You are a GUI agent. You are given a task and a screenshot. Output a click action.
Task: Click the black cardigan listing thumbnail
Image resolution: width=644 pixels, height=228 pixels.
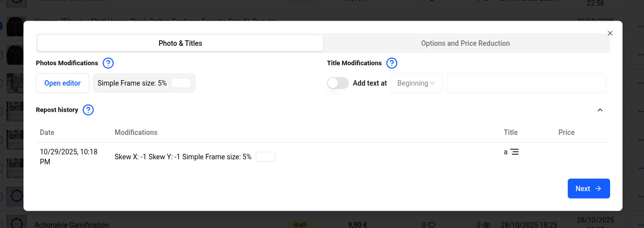pyautogui.click(x=15, y=25)
